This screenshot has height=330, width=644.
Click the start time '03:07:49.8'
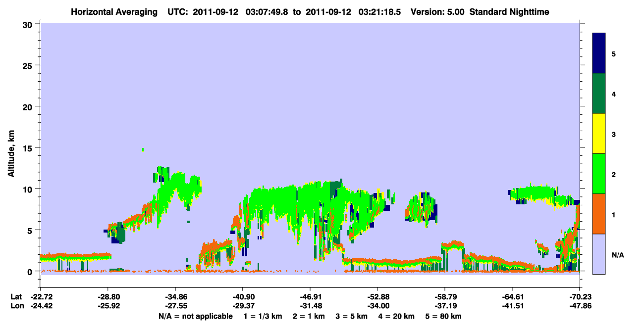[267, 11]
